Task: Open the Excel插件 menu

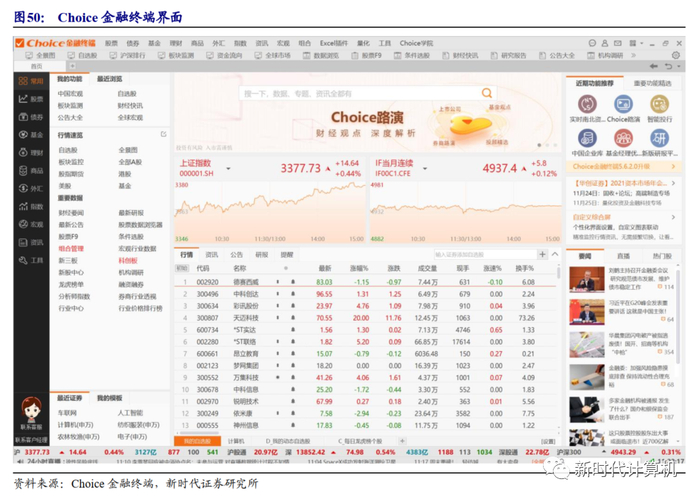Action: [x=333, y=43]
